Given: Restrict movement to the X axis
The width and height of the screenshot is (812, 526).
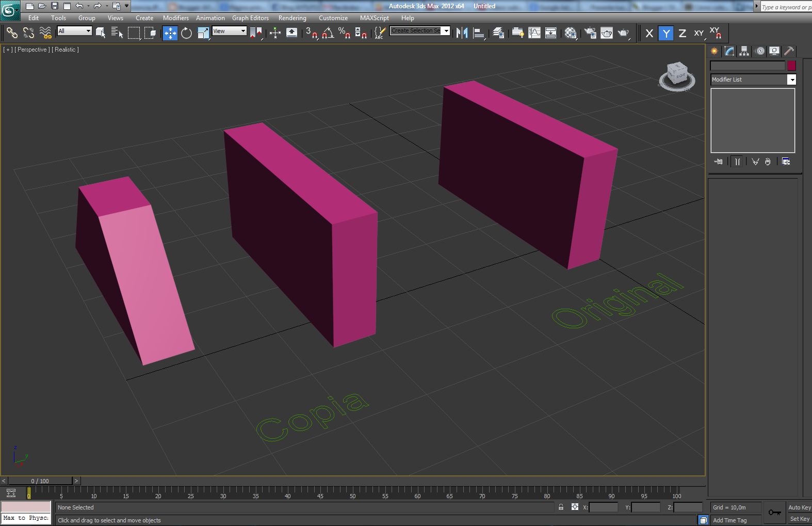Looking at the screenshot, I should [649, 33].
